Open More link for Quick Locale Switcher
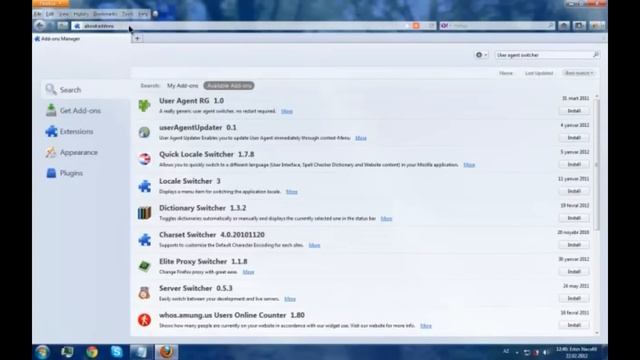This screenshot has height=360, width=640. point(469,165)
